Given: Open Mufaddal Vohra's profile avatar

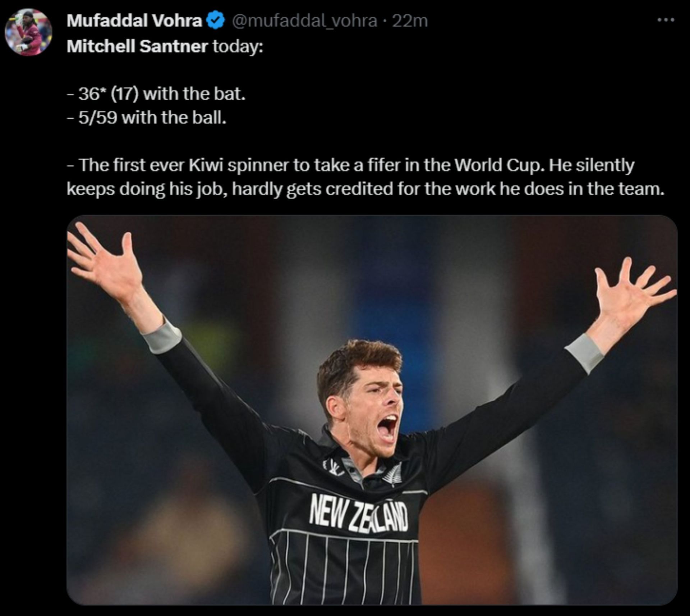Looking at the screenshot, I should [x=28, y=32].
